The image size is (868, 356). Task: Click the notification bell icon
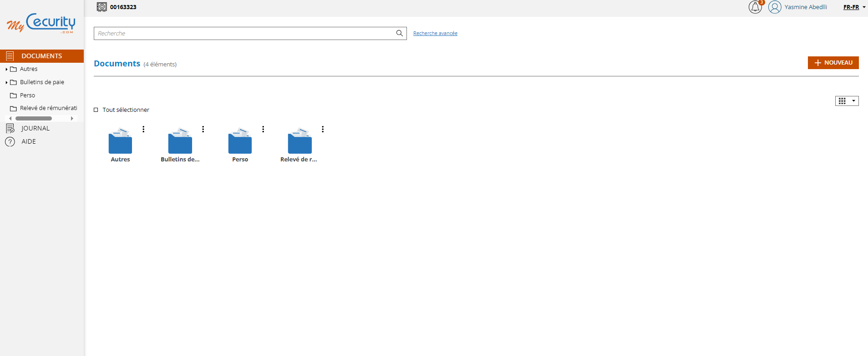(755, 7)
